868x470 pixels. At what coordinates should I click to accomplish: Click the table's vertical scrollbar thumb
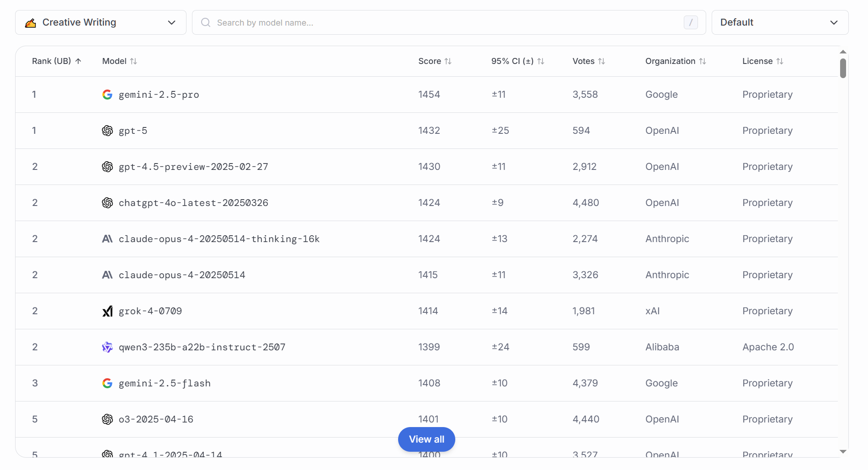coord(843,69)
